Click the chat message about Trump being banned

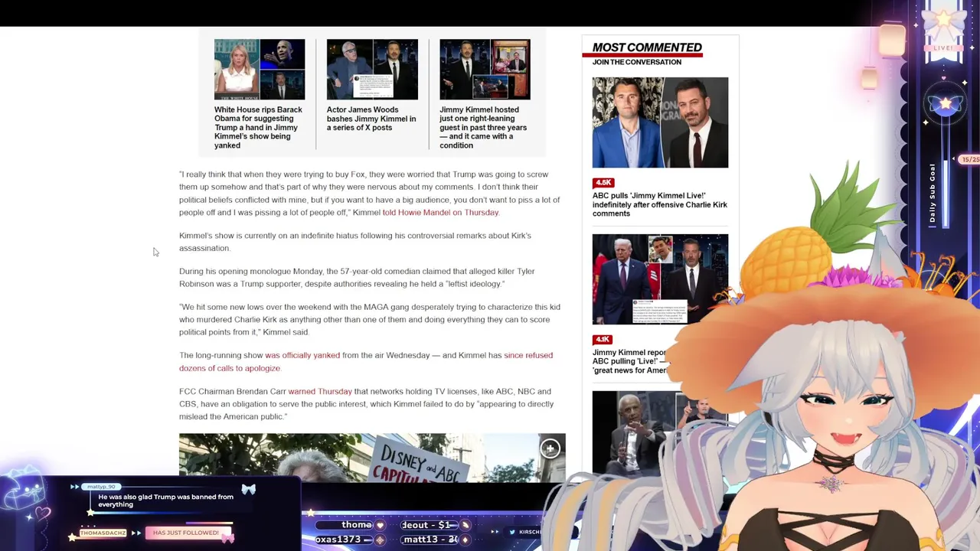coord(165,500)
